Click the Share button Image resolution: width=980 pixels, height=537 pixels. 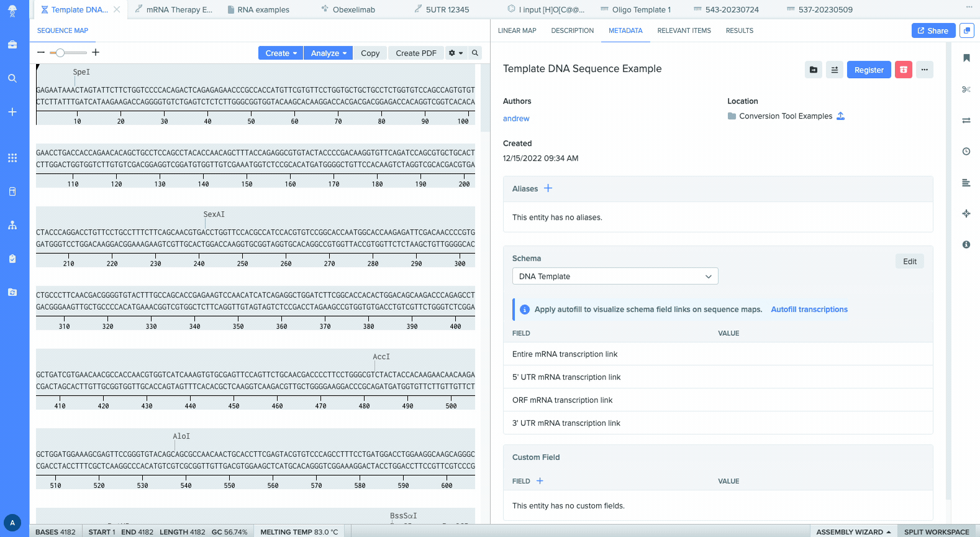click(933, 30)
